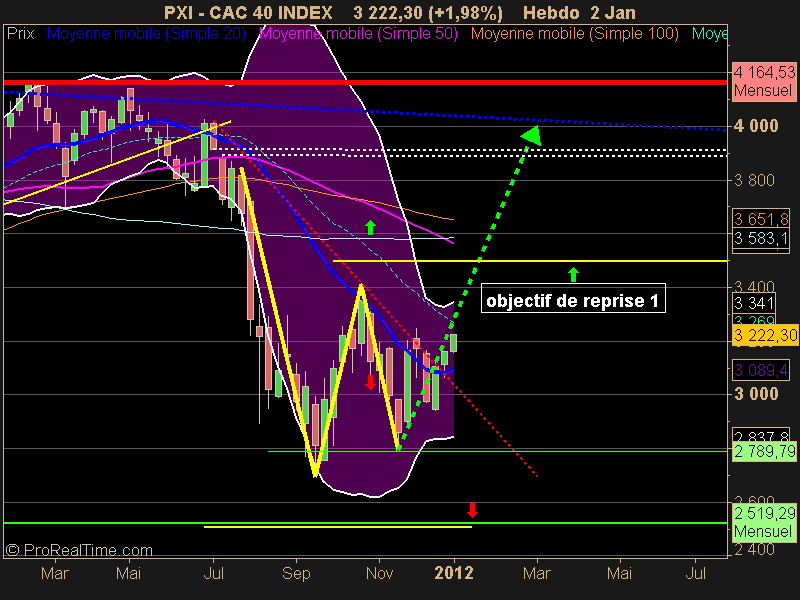Select 'Moyenne mobile (Simple 50)' legend entry
Viewport: 800px width, 600px height.
click(x=359, y=34)
